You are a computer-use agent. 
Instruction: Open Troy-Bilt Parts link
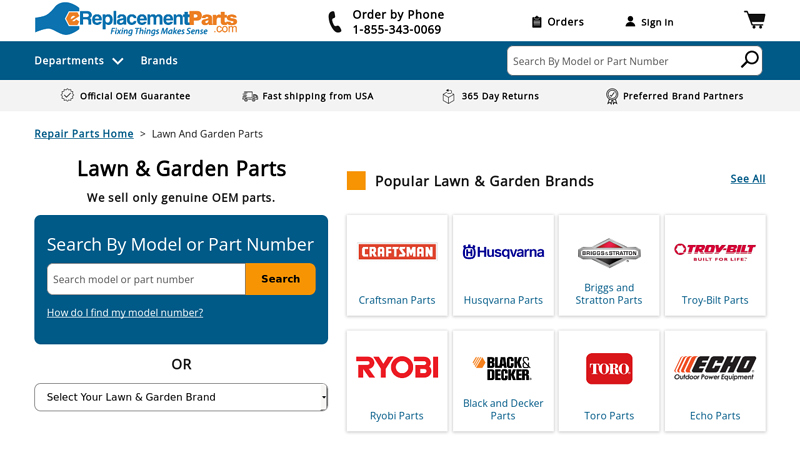[715, 300]
